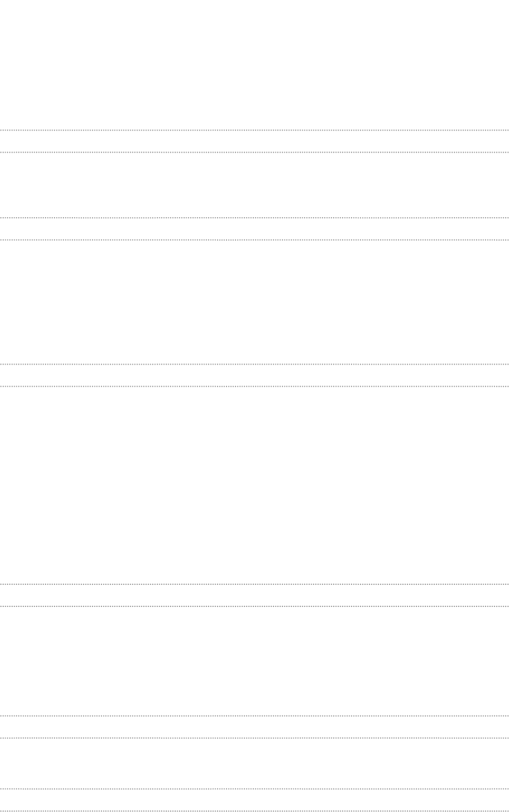
Task: Click the second dotted line from top
Action: (x=254, y=152)
